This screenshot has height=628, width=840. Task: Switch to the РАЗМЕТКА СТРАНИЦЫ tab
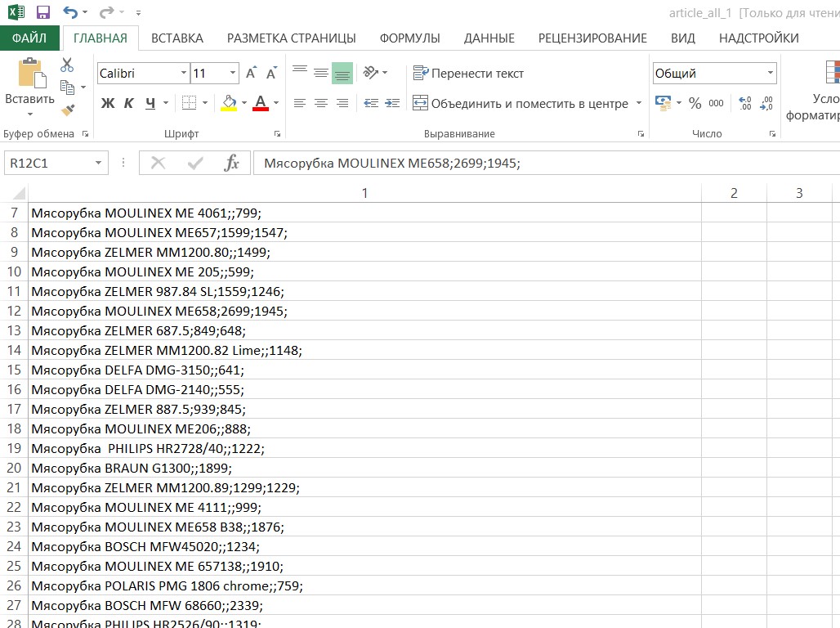click(x=292, y=38)
